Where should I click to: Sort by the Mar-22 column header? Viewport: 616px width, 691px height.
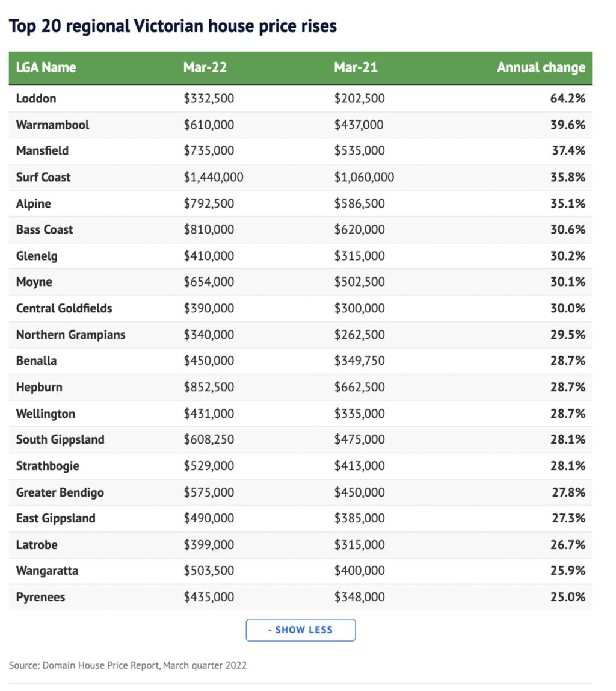(x=205, y=67)
